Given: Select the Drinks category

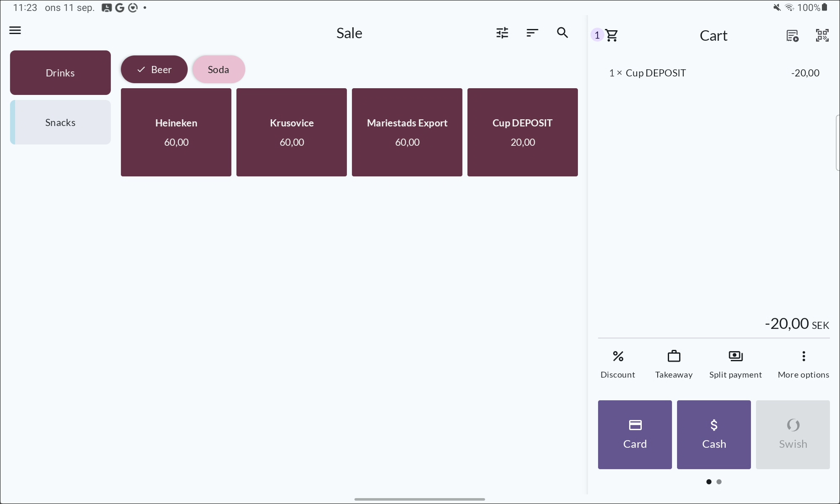Looking at the screenshot, I should click(60, 73).
